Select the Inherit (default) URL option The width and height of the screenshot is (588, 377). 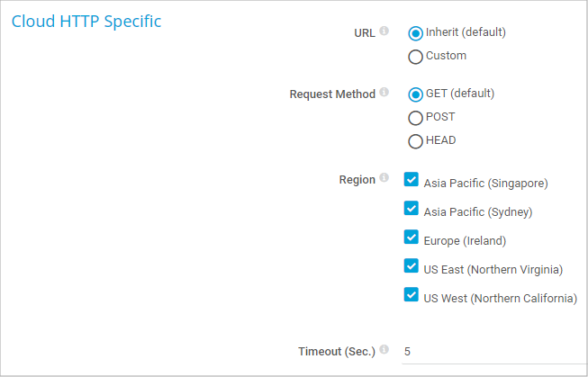pyautogui.click(x=415, y=33)
